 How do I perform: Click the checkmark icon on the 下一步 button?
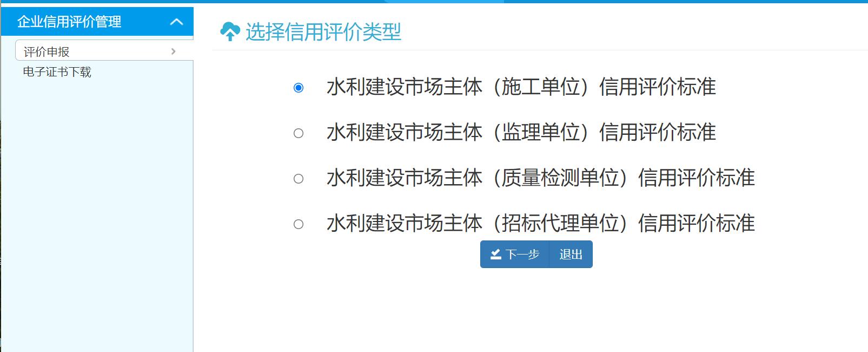tap(495, 255)
